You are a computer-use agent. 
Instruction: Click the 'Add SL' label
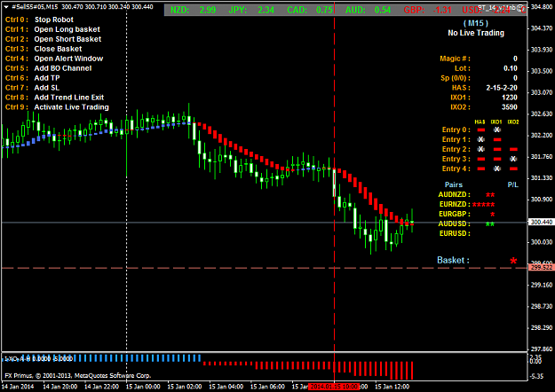coord(47,88)
